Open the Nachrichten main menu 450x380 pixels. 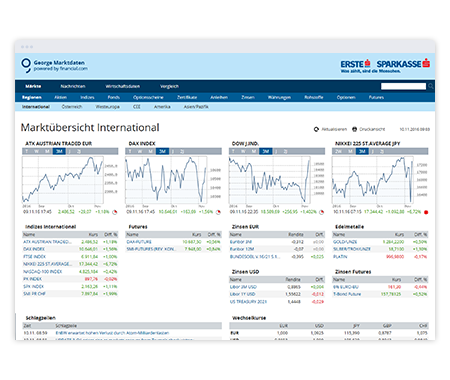(x=73, y=86)
